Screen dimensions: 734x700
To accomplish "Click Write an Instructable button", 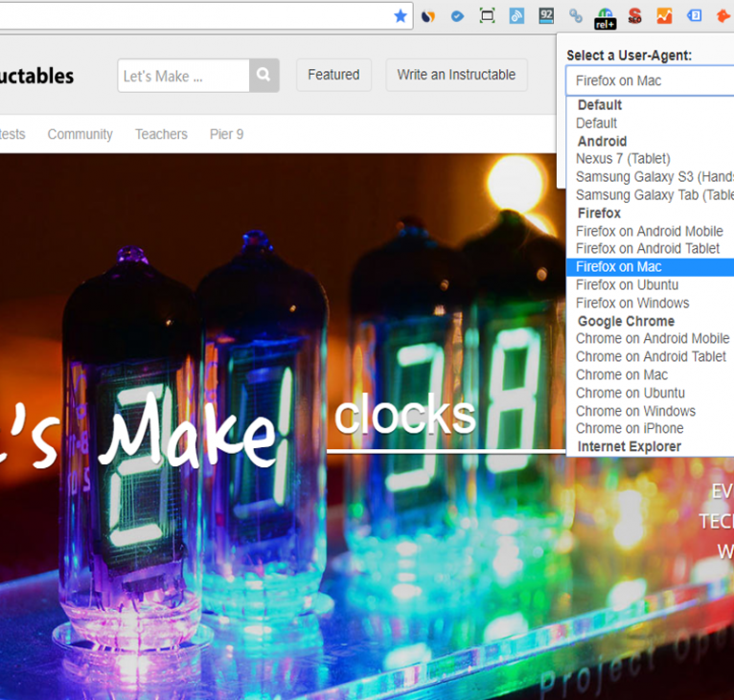I will [456, 75].
